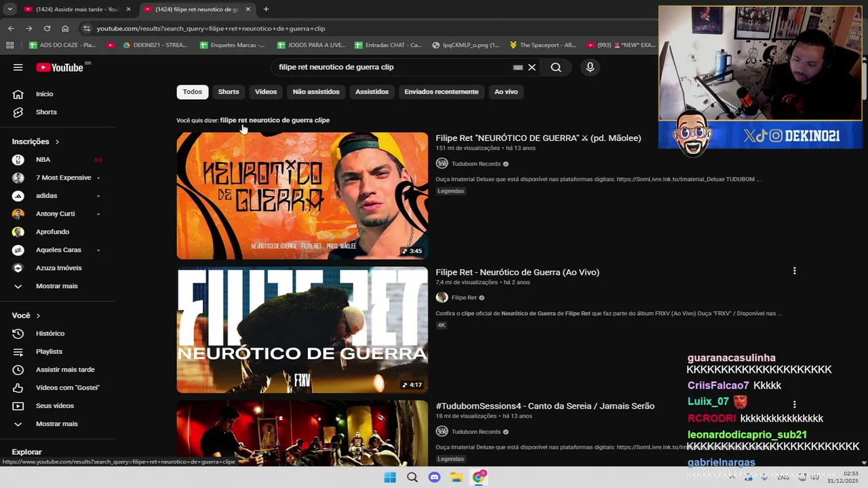The image size is (868, 488).
Task: Open a new browser tab with plus
Action: click(266, 9)
